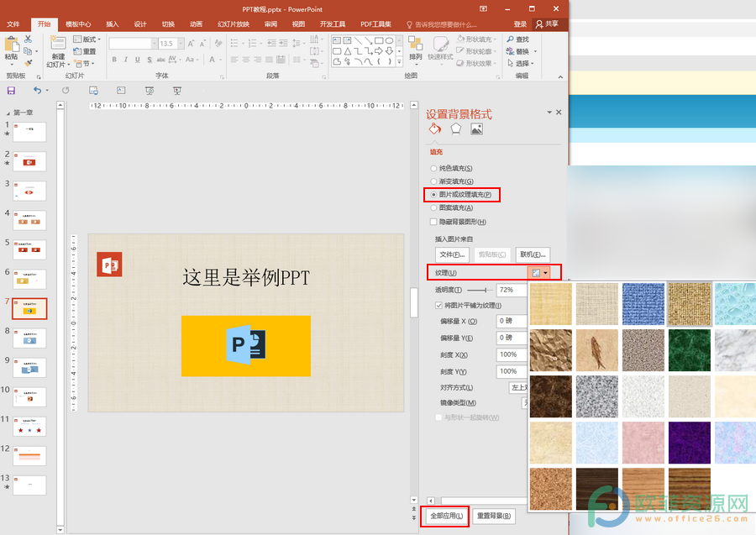Open the texture dropdown arrow
Screen dimensions: 756x535
(x=545, y=273)
